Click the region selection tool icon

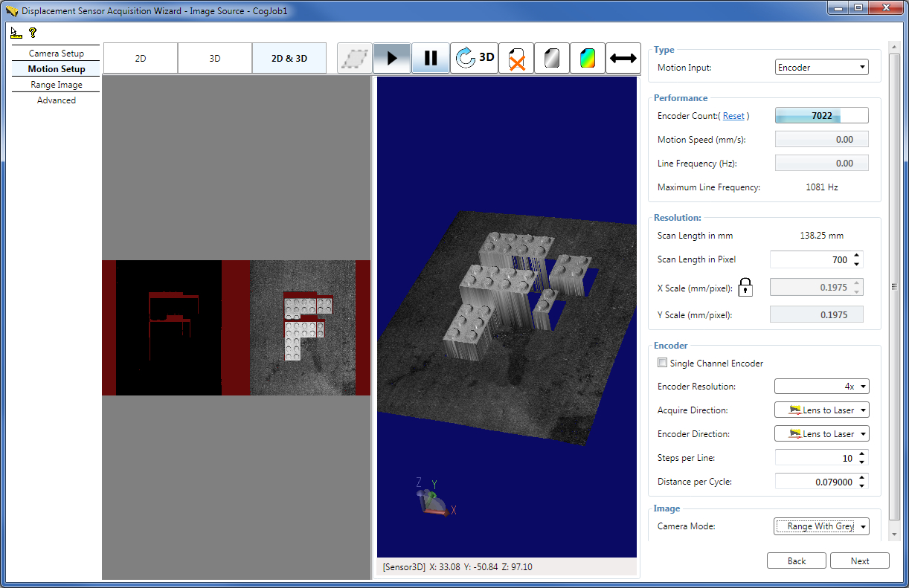354,56
